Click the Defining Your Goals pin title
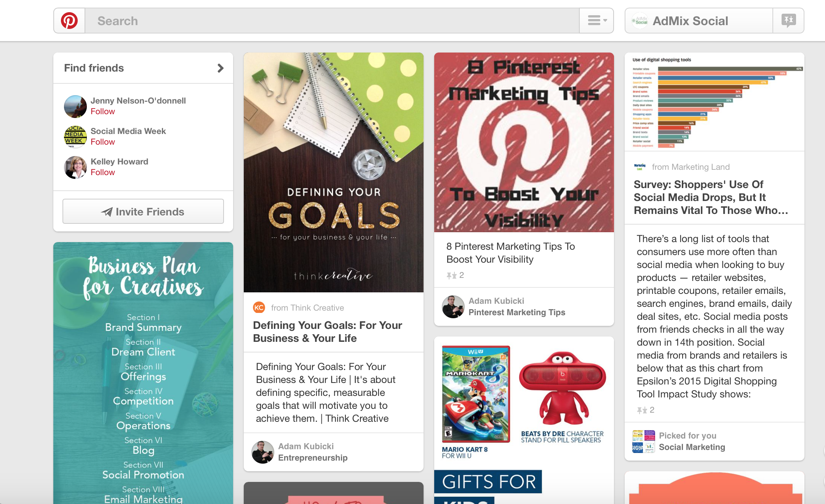Image resolution: width=825 pixels, height=504 pixels. 328,332
